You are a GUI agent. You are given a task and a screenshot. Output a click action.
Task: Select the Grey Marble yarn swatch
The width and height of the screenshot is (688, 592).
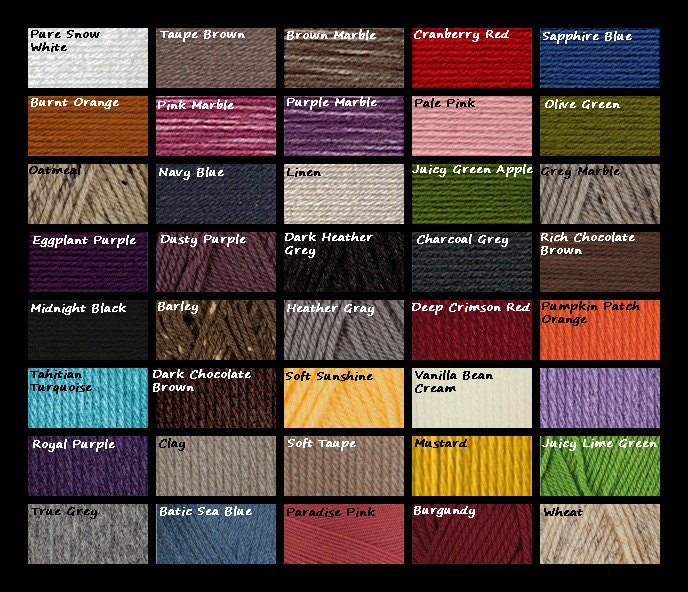click(x=600, y=194)
